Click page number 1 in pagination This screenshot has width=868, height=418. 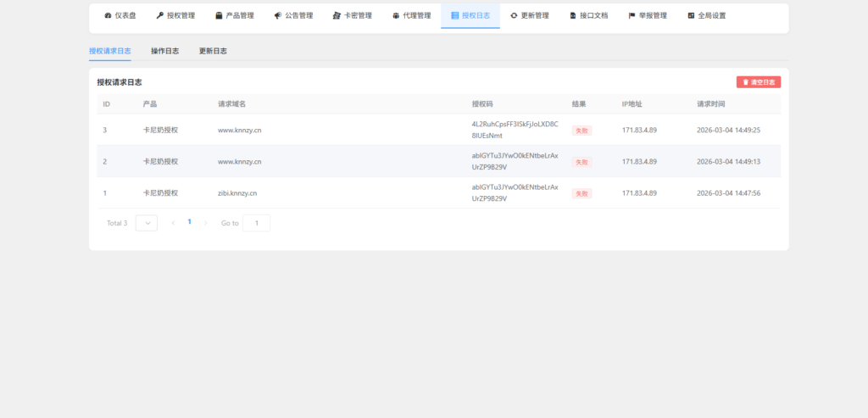coord(189,222)
